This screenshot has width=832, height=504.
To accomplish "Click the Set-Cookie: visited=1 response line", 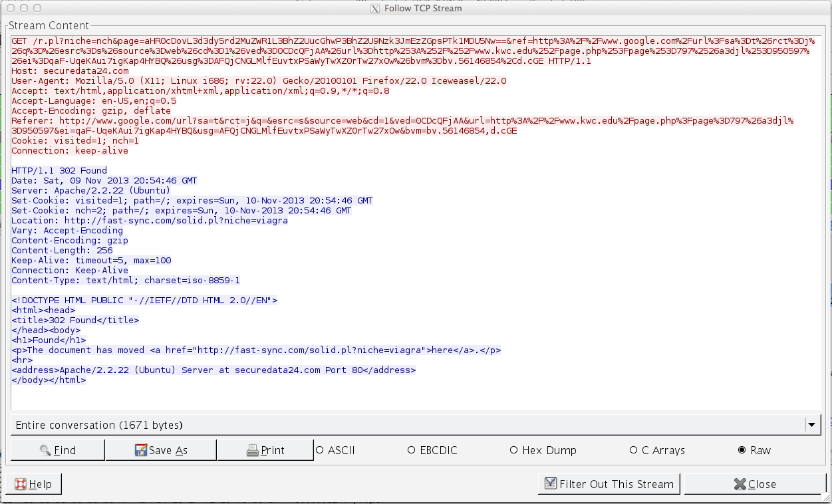I will pyautogui.click(x=192, y=201).
